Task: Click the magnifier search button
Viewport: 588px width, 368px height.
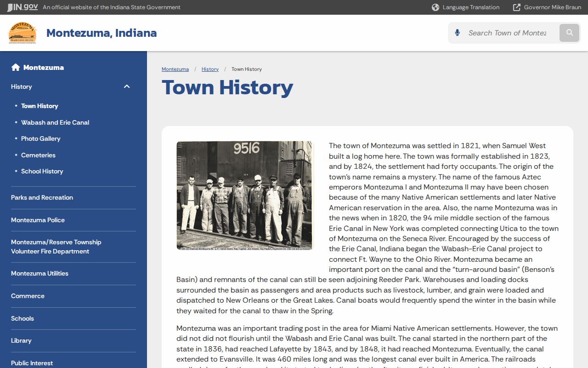Action: click(570, 33)
